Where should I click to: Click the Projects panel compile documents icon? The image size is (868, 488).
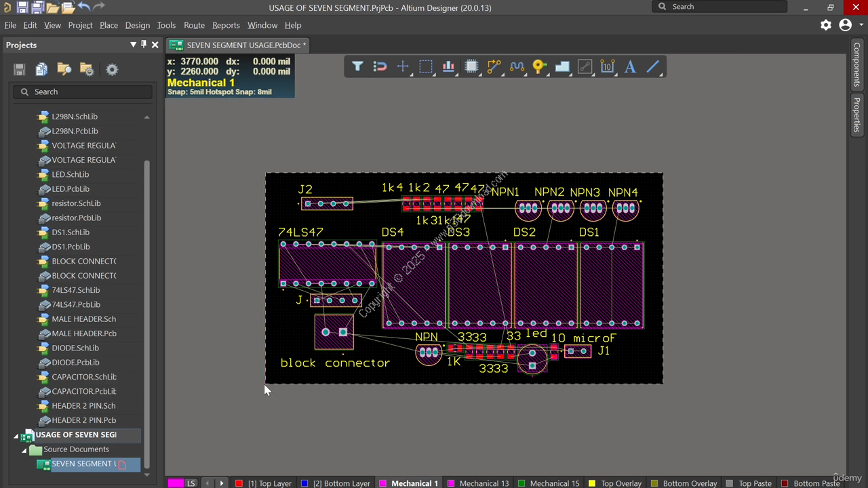41,69
